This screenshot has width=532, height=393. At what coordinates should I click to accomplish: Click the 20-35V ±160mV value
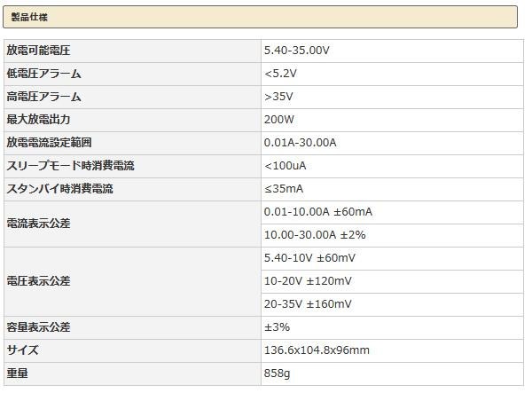tap(308, 304)
